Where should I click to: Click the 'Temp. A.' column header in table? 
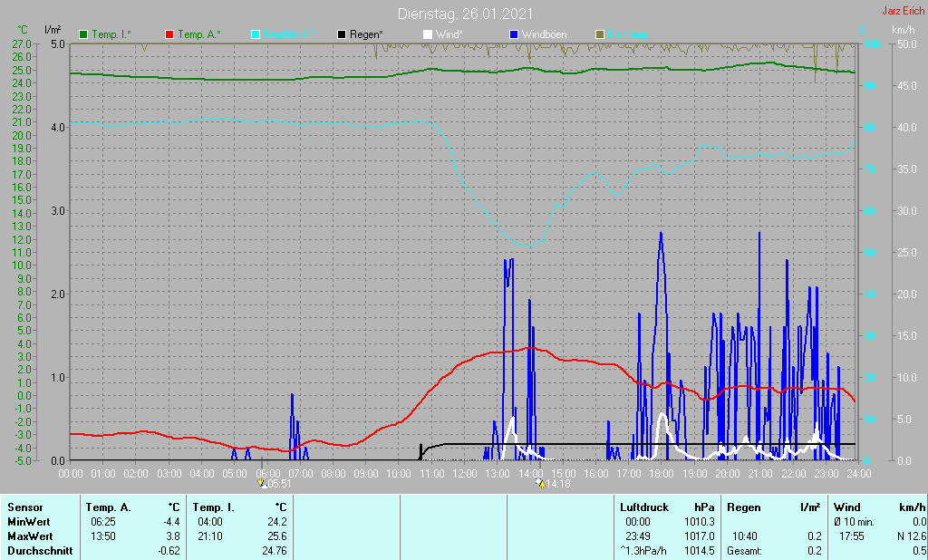click(109, 507)
